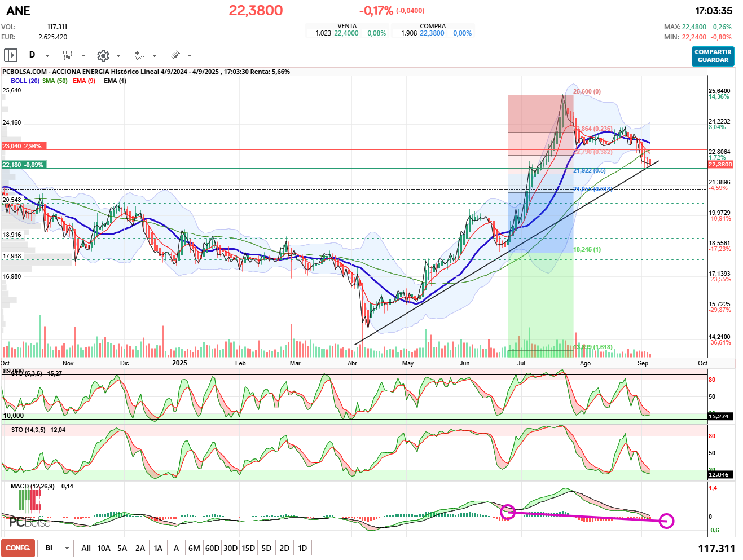This screenshot has width=743, height=560.
Task: Click the ANE ticker symbol
Action: pos(19,11)
